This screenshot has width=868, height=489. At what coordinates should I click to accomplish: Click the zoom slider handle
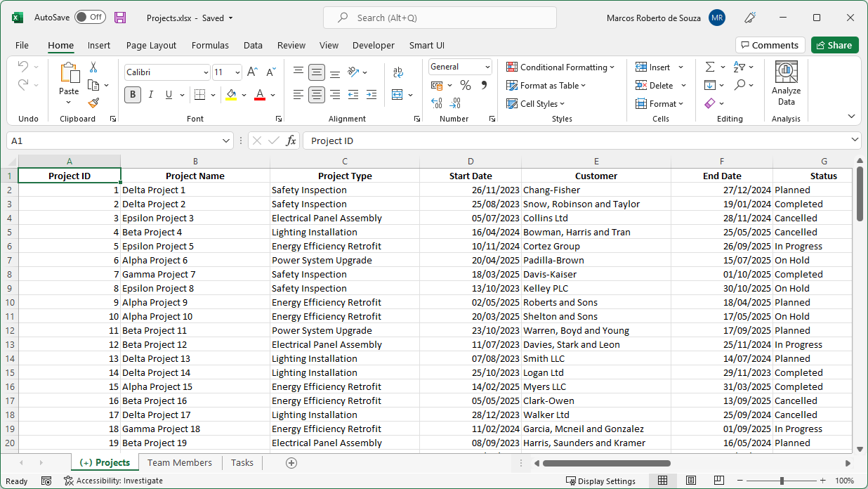782,481
